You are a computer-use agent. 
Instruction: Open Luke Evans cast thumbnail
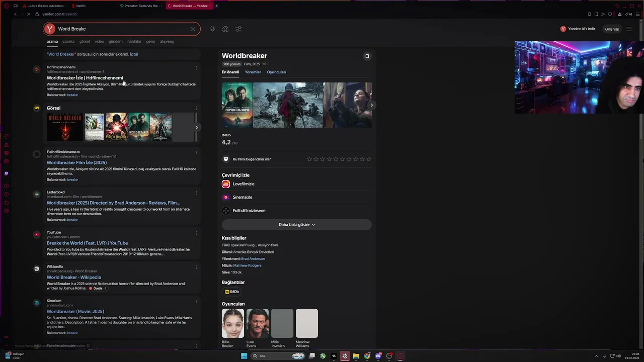point(258,323)
